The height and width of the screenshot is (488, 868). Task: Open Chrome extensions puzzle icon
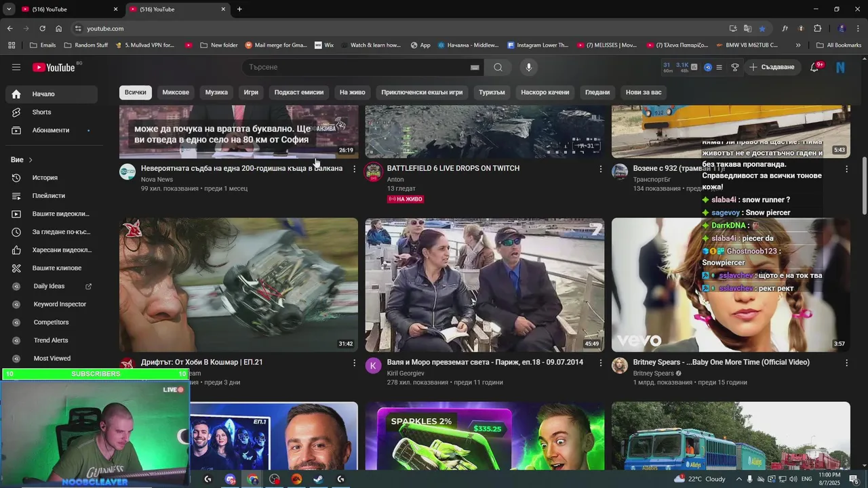pos(817,28)
